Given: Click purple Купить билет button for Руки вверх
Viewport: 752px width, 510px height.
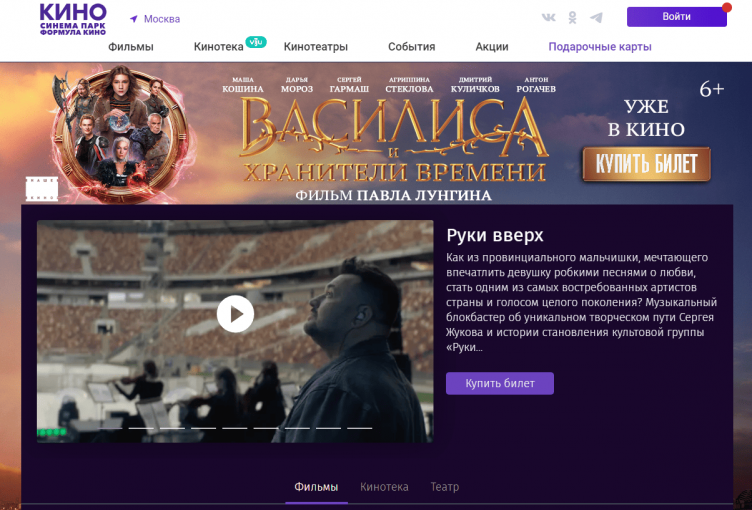Looking at the screenshot, I should click(500, 383).
